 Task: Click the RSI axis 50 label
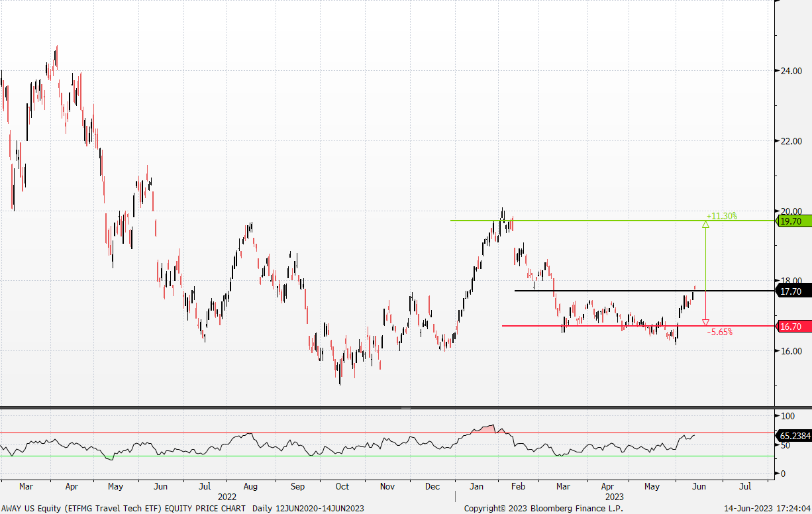pyautogui.click(x=786, y=445)
